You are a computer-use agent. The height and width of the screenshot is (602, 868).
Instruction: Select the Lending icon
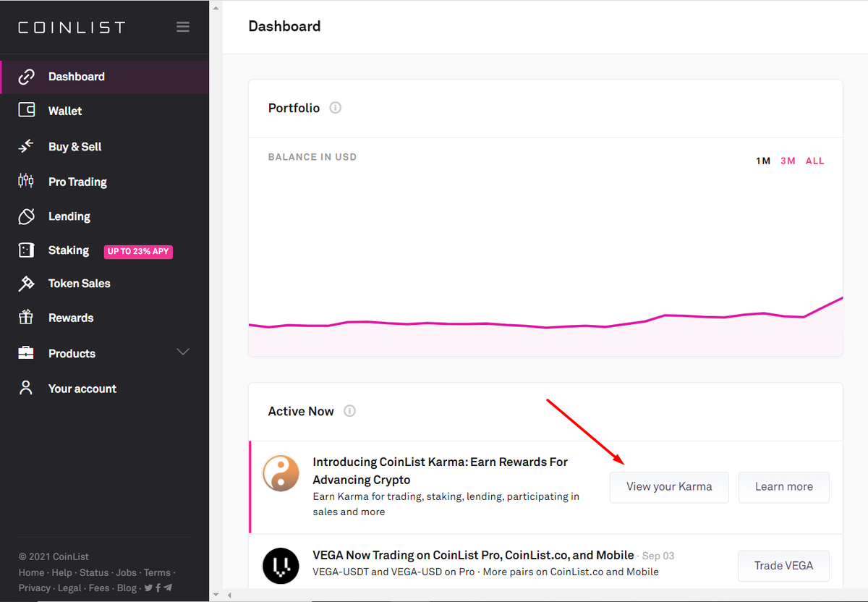26,216
